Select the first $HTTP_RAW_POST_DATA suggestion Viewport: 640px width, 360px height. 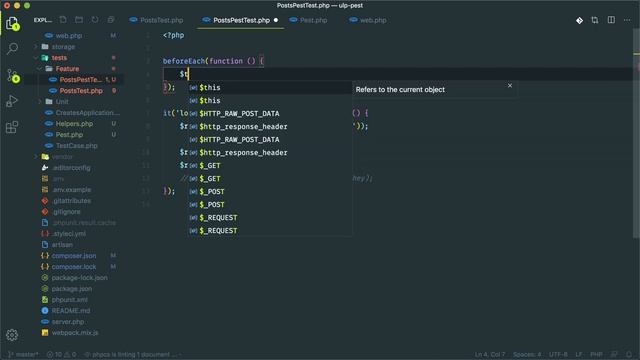point(270,113)
